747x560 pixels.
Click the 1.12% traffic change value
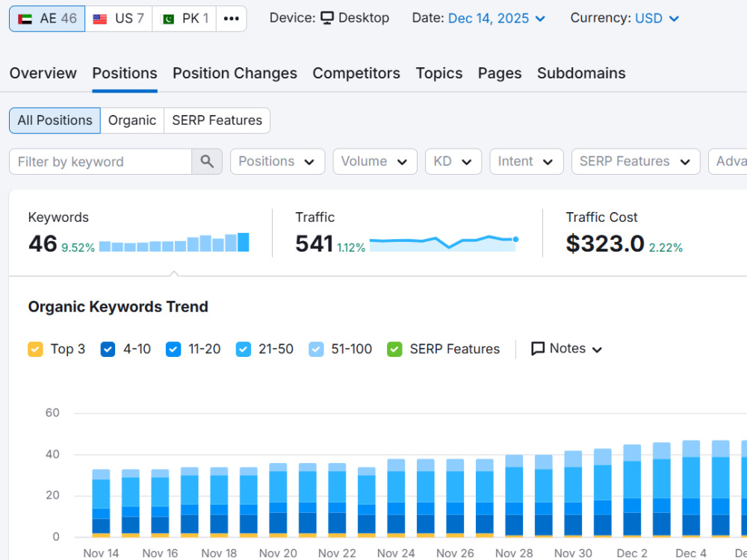pos(351,248)
